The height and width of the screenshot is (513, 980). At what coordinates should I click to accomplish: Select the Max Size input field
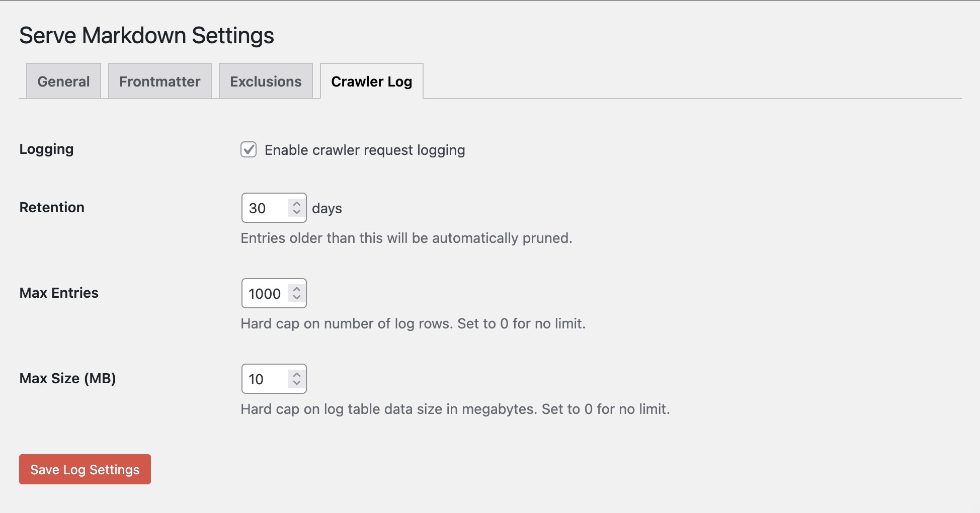click(264, 379)
